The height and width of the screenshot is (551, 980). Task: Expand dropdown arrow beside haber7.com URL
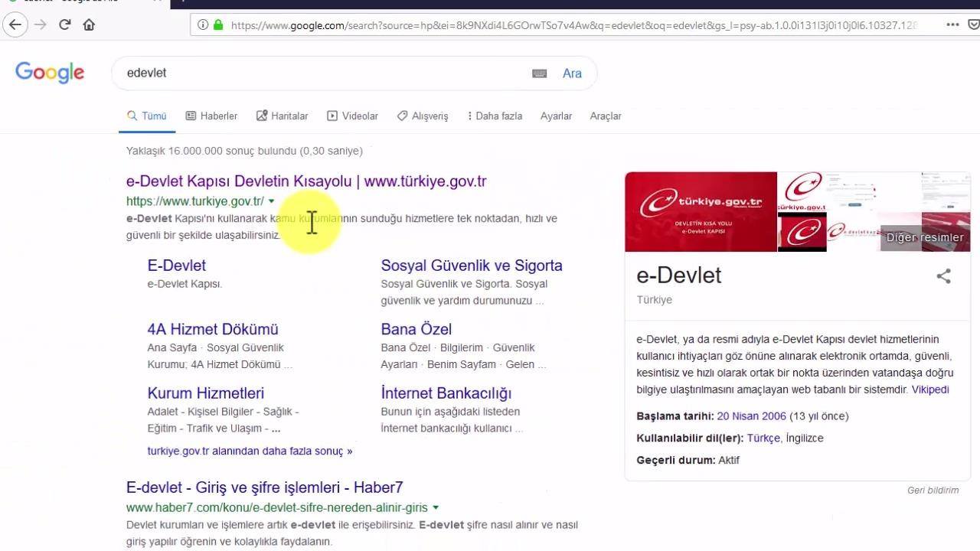pyautogui.click(x=436, y=507)
